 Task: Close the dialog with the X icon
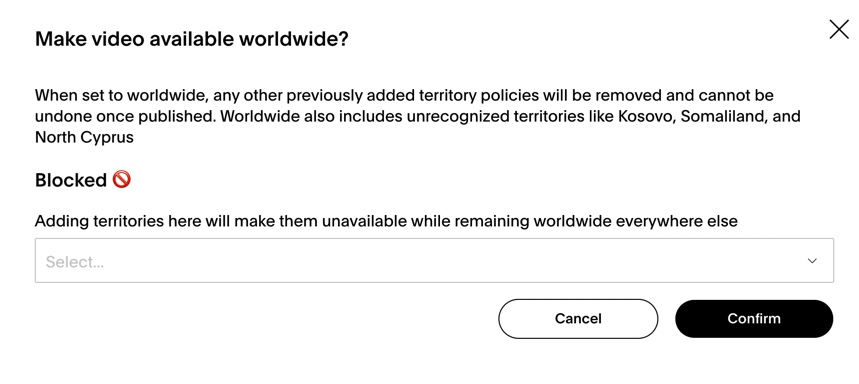coord(838,30)
